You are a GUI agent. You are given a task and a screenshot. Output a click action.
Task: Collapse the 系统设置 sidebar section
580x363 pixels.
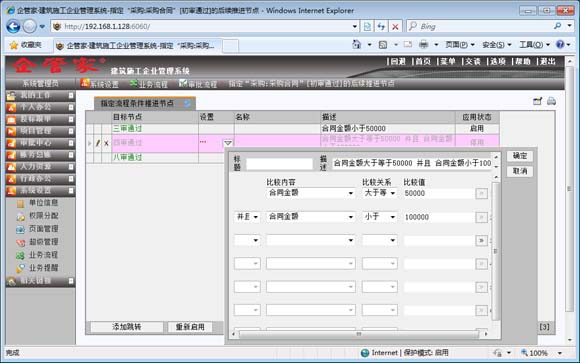click(71, 191)
